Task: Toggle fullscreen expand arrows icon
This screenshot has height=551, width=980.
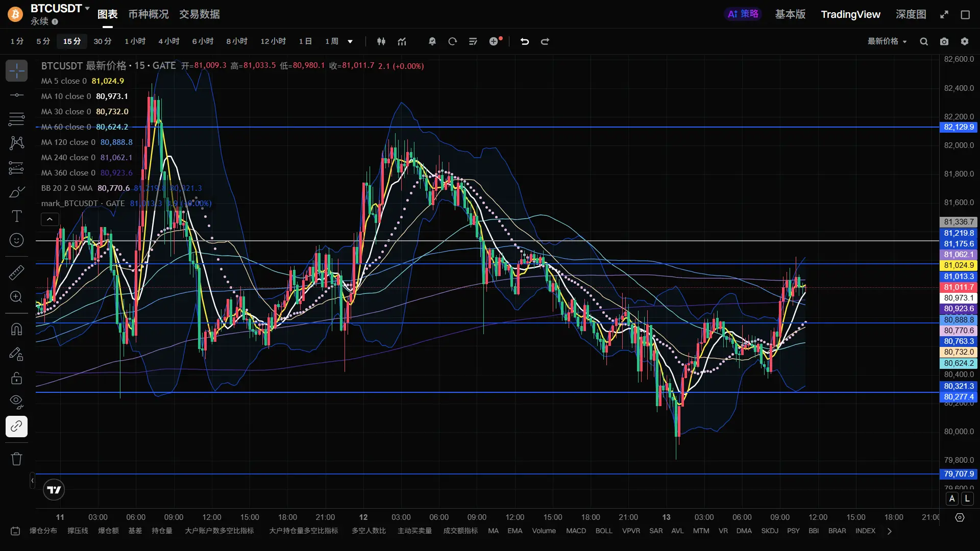Action: point(944,14)
